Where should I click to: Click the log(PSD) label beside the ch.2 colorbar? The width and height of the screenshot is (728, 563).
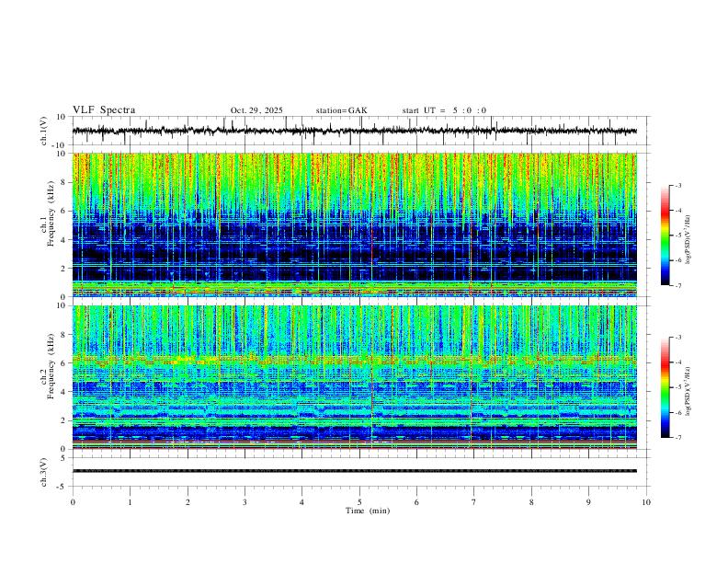[688, 392]
